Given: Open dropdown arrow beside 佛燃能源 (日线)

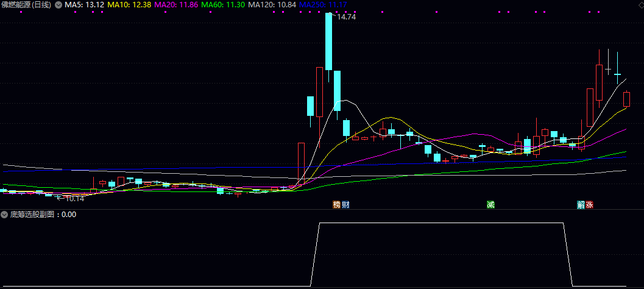Looking at the screenshot, I should 58,5.
